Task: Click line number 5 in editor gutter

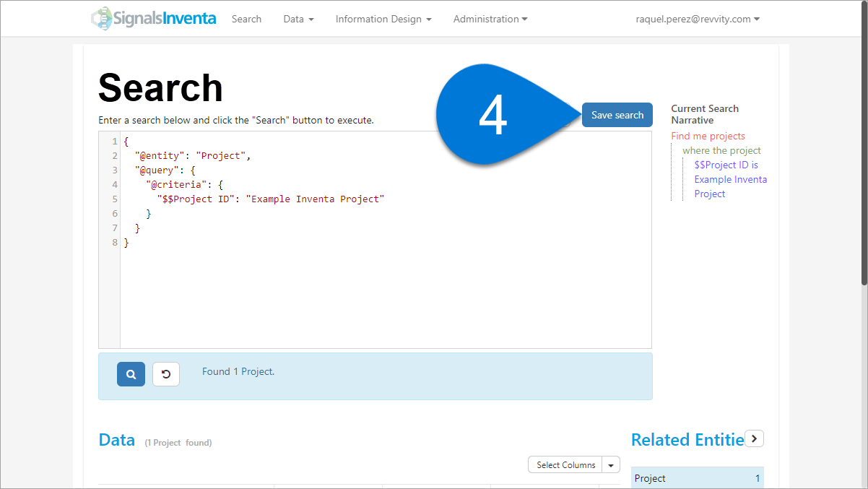Action: pos(115,199)
